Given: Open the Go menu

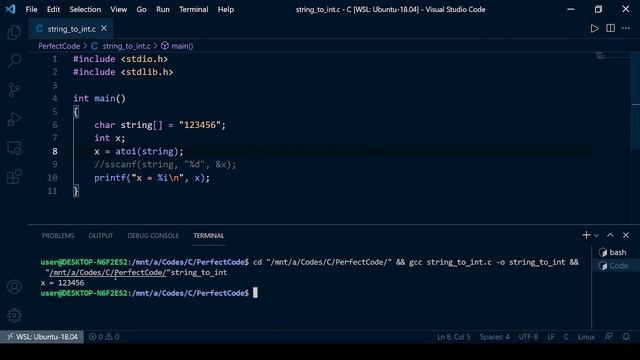Looking at the screenshot, I should tap(141, 9).
